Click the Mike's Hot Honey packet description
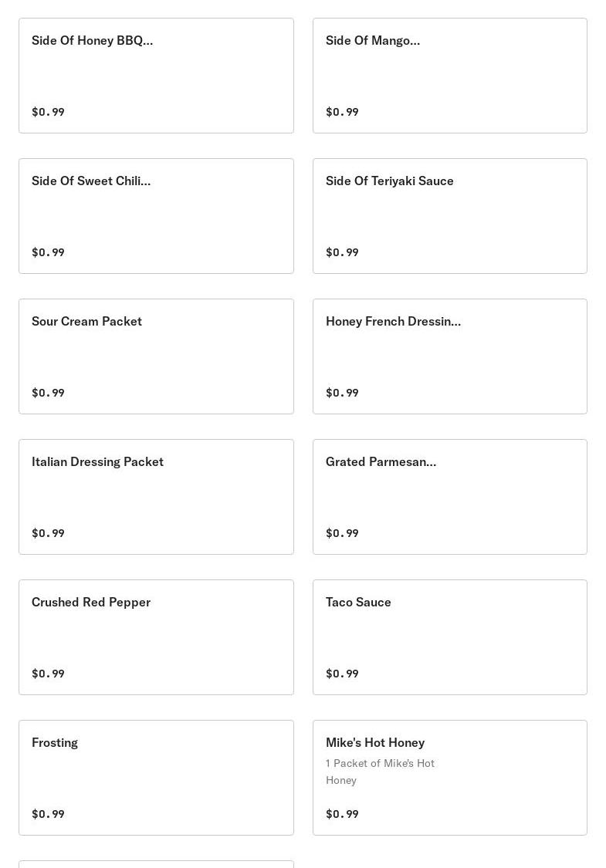This screenshot has height=868, width=606. [380, 772]
